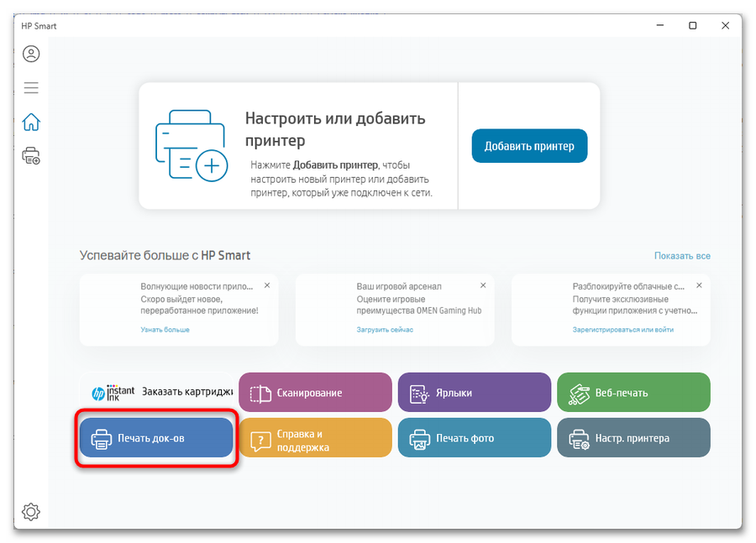Open the Показать все link
Image resolution: width=756 pixels, height=543 pixels.
click(682, 256)
